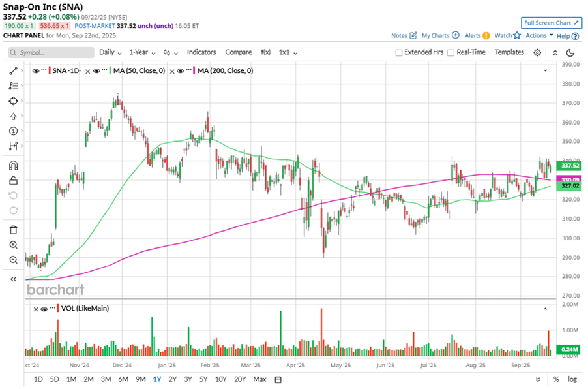This screenshot has width=588, height=389.
Task: Select the Max time range
Action: [259, 379]
